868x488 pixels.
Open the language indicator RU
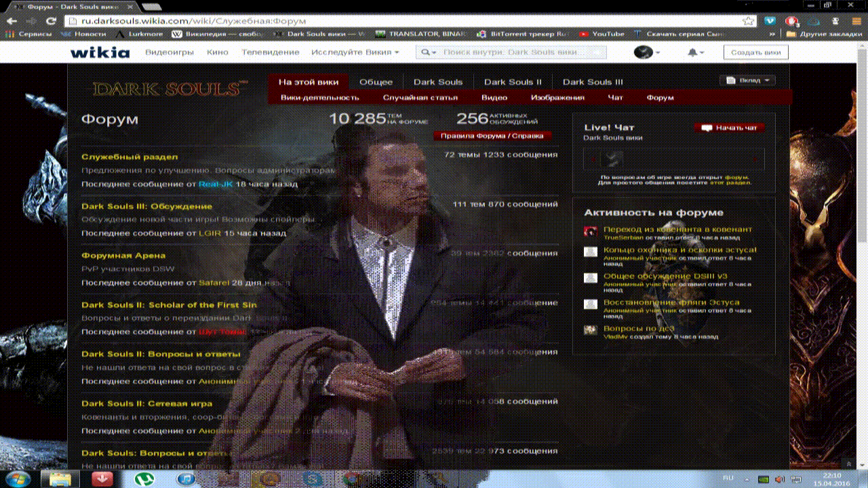click(x=728, y=478)
